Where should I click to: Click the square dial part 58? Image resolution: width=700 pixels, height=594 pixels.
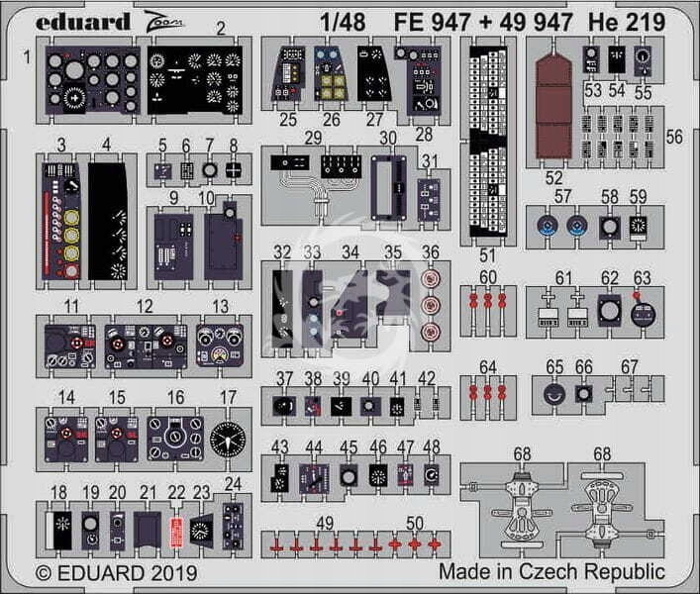pyautogui.click(x=609, y=227)
